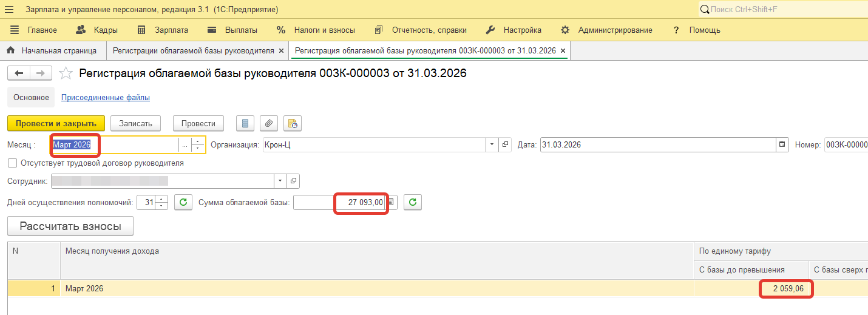Select table cell Март 2026 in row 1

tap(377, 288)
